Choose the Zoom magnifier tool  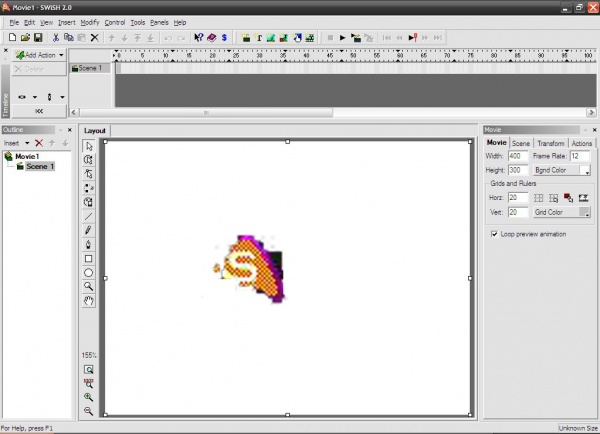click(x=88, y=286)
